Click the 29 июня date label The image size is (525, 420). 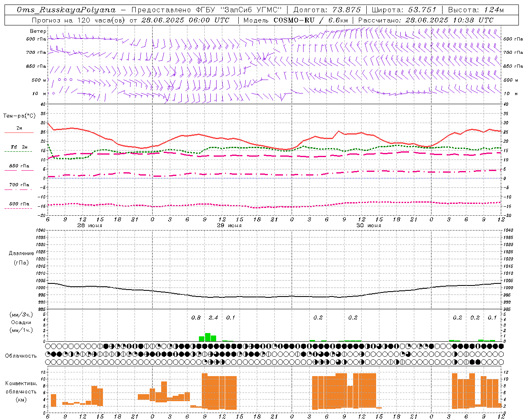pos(229,226)
